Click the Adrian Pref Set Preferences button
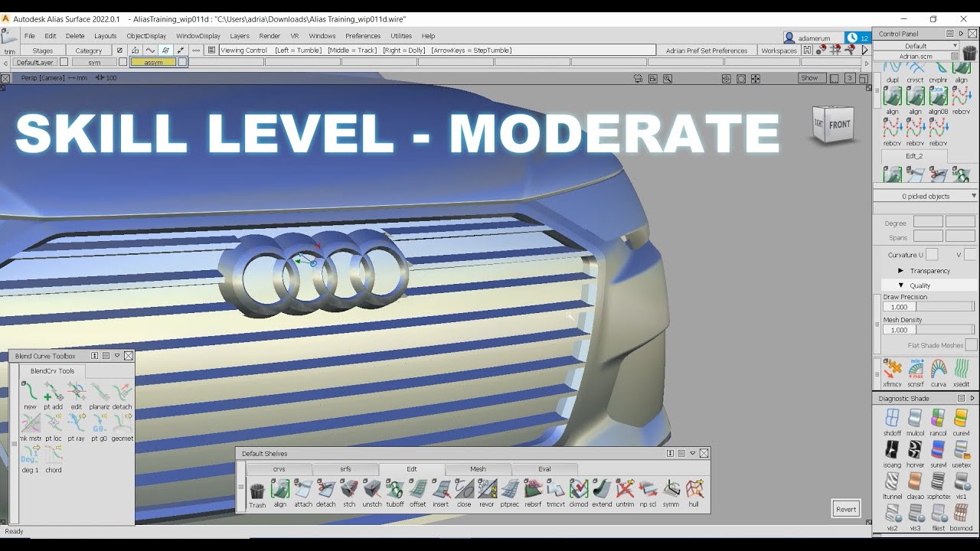 pyautogui.click(x=707, y=51)
